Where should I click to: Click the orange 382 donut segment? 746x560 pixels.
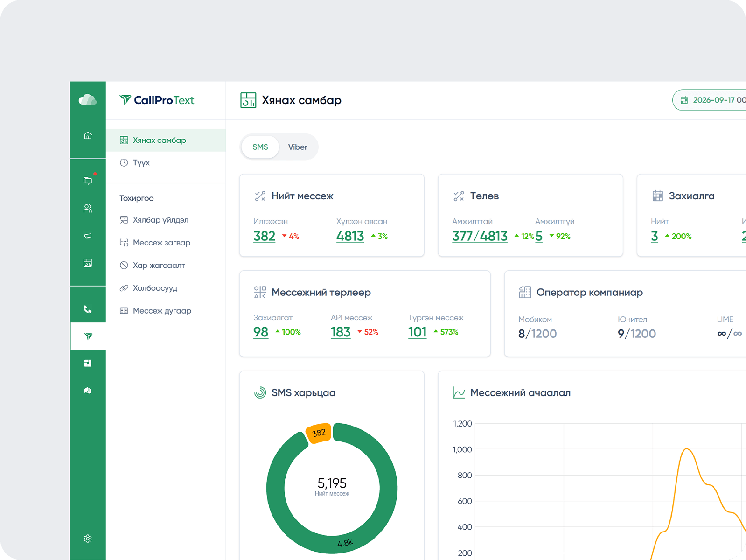319,433
